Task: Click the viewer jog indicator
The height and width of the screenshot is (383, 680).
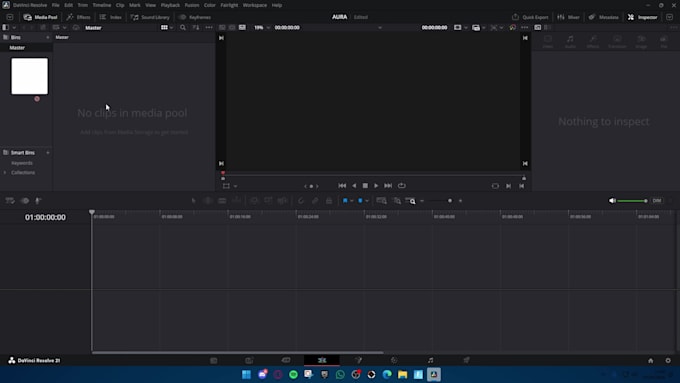Action: pyautogui.click(x=311, y=186)
